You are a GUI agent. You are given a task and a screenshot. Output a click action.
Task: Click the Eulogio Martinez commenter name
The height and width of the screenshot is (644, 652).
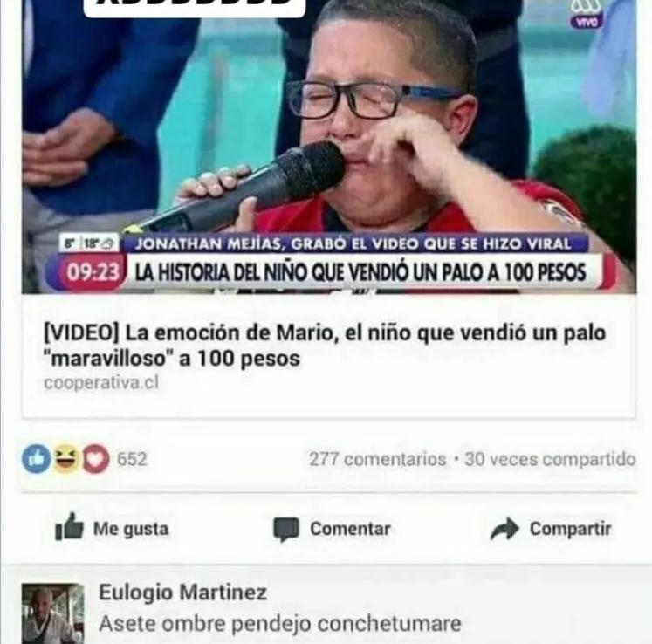(x=182, y=592)
